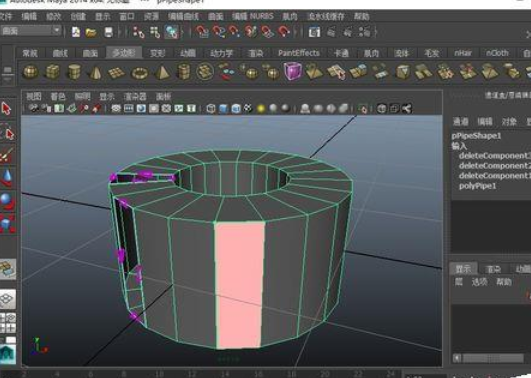Viewport: 531px width, 378px height.
Task: Switch to the PaintEffects shelf tab
Action: [299, 53]
